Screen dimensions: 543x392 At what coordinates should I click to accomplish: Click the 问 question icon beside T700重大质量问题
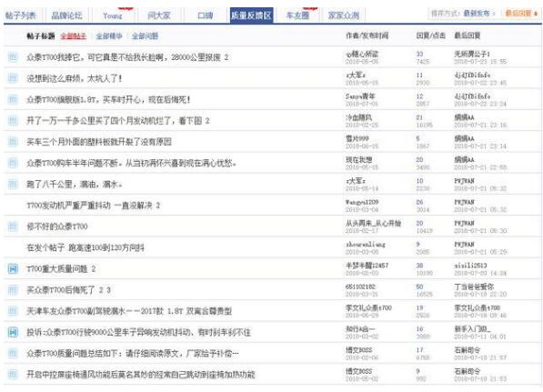pos(13,268)
